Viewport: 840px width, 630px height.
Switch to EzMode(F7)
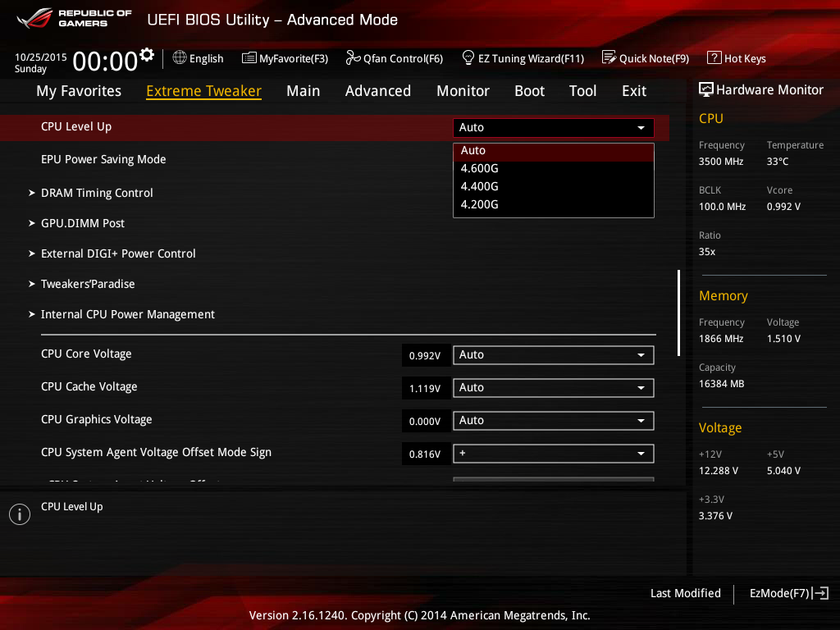tap(789, 593)
